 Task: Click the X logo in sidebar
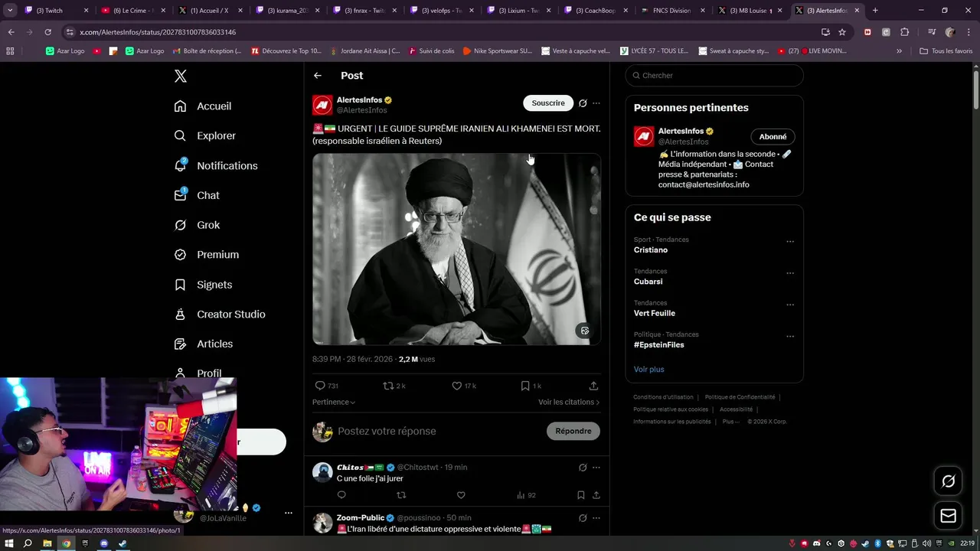pos(181,76)
